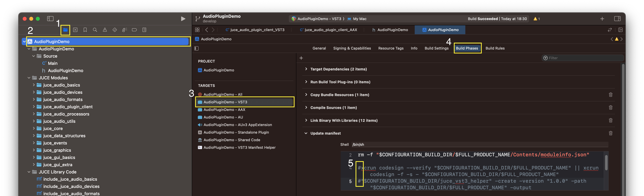This screenshot has width=644, height=196.
Task: Delete the Update manifest phase trash icon
Action: [610, 133]
